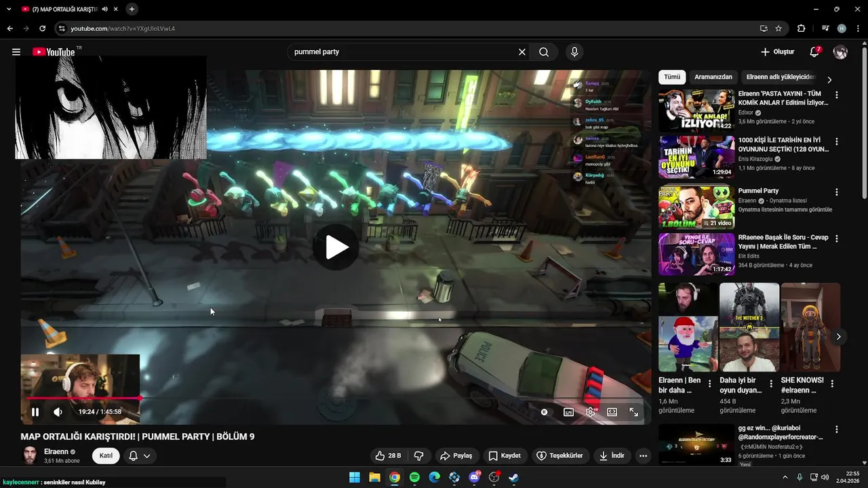Image resolution: width=868 pixels, height=488 pixels.
Task: Download video using İndir
Action: pos(612,455)
